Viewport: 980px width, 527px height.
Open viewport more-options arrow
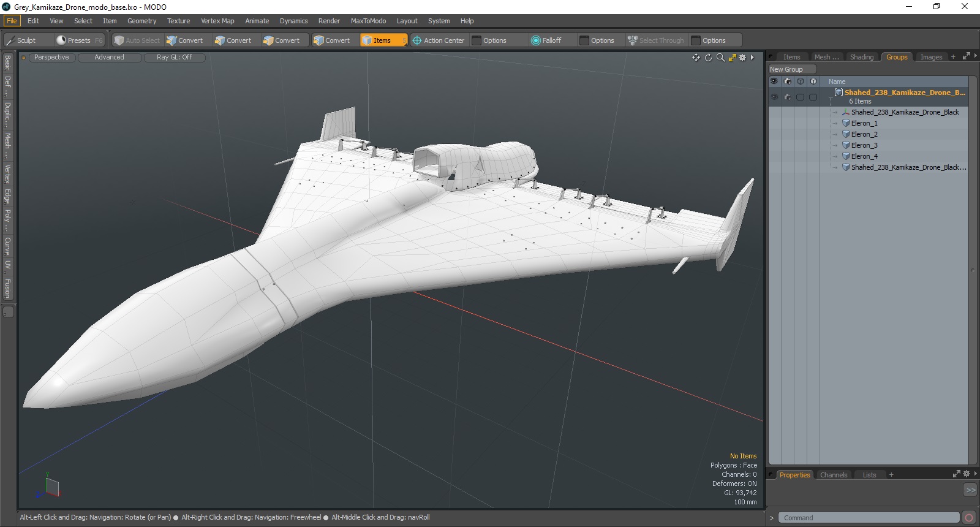coord(752,58)
